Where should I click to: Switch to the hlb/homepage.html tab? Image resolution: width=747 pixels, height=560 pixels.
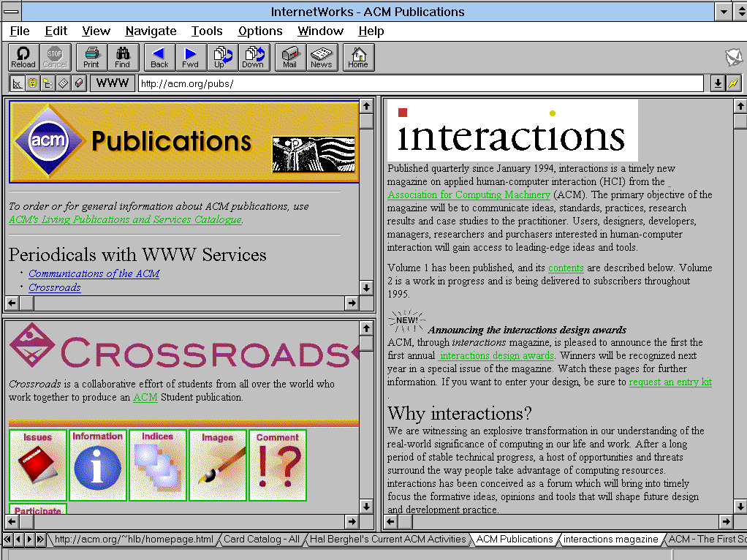click(x=134, y=539)
